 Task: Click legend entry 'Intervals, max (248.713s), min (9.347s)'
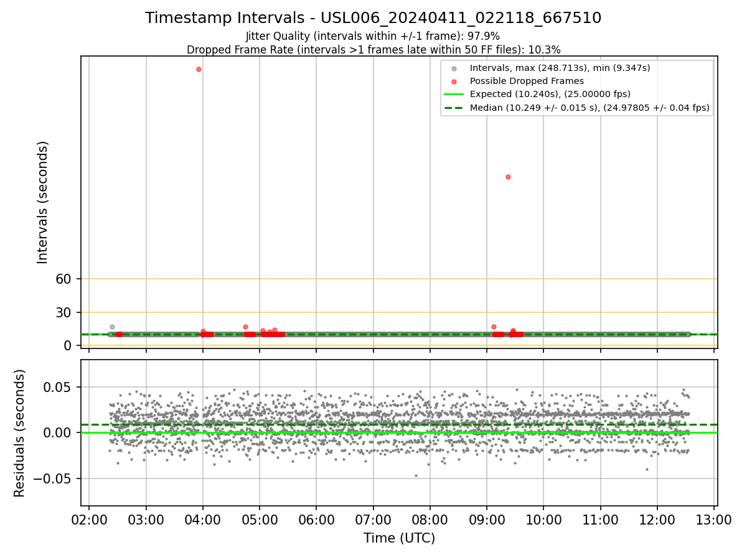(560, 68)
